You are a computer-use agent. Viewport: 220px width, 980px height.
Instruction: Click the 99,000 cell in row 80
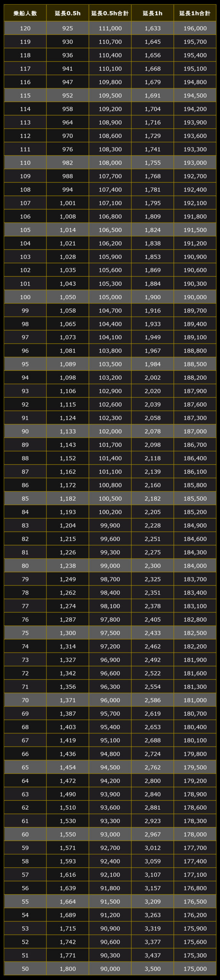pyautogui.click(x=110, y=566)
